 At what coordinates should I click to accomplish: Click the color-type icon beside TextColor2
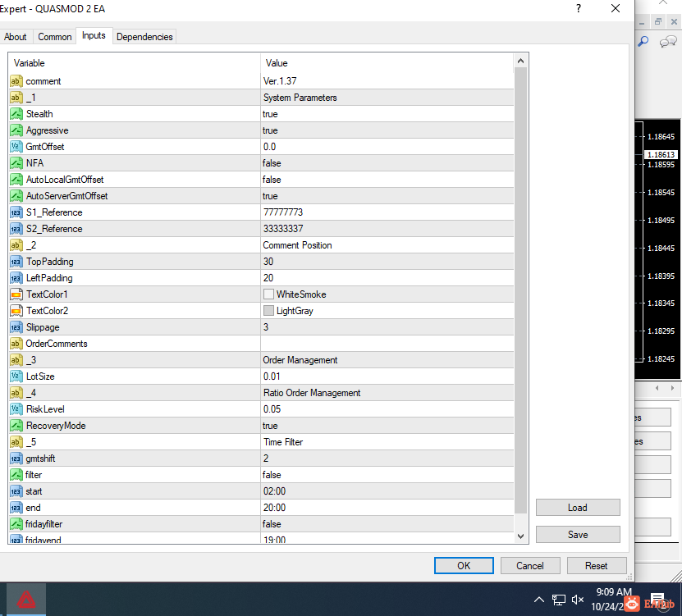16,311
